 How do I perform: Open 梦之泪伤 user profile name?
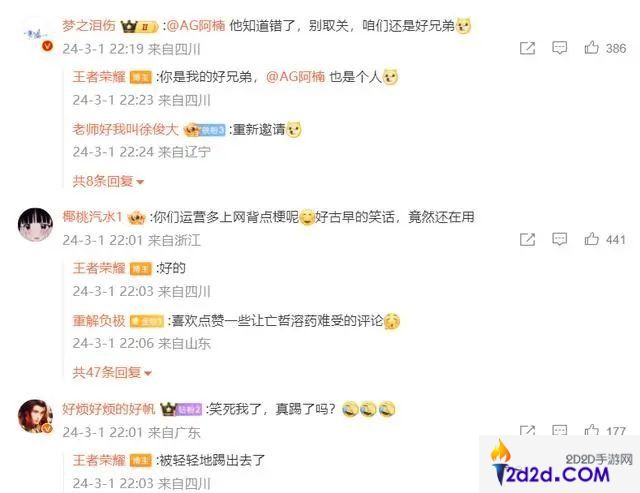point(89,26)
